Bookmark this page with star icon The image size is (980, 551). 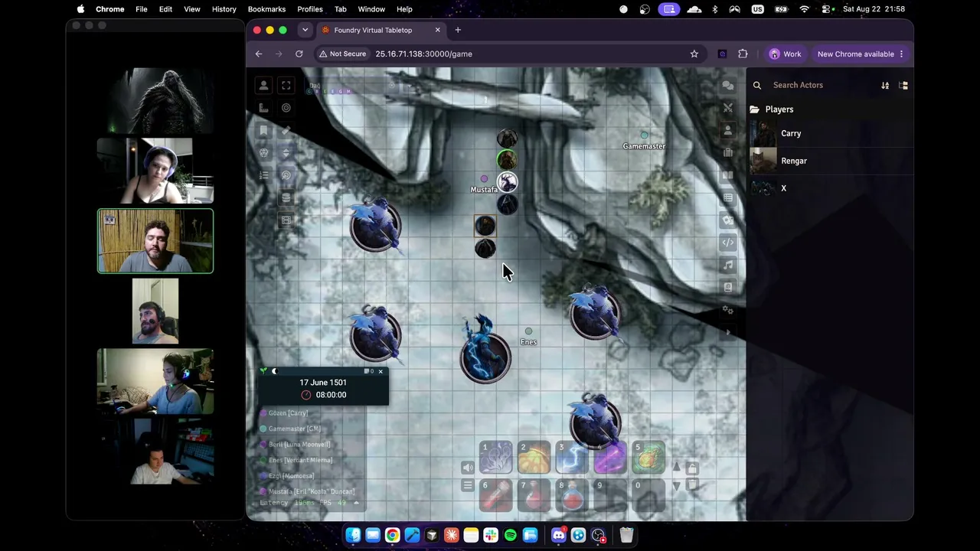click(x=694, y=54)
